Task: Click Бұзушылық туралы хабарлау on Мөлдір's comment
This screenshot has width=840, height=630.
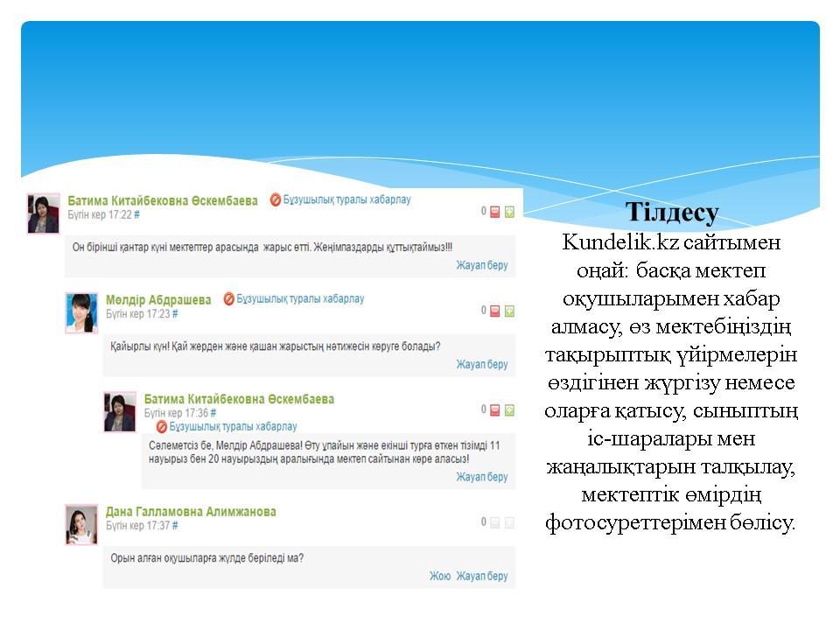Action: pyautogui.click(x=300, y=298)
